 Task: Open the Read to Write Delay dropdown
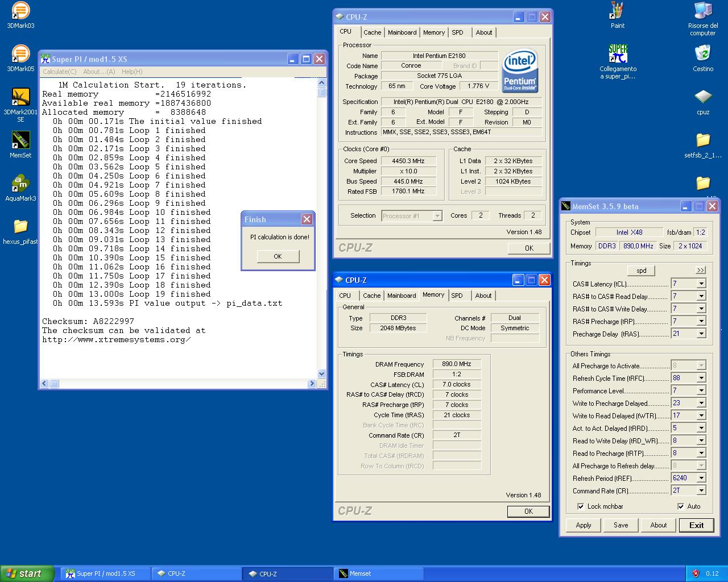coord(701,440)
